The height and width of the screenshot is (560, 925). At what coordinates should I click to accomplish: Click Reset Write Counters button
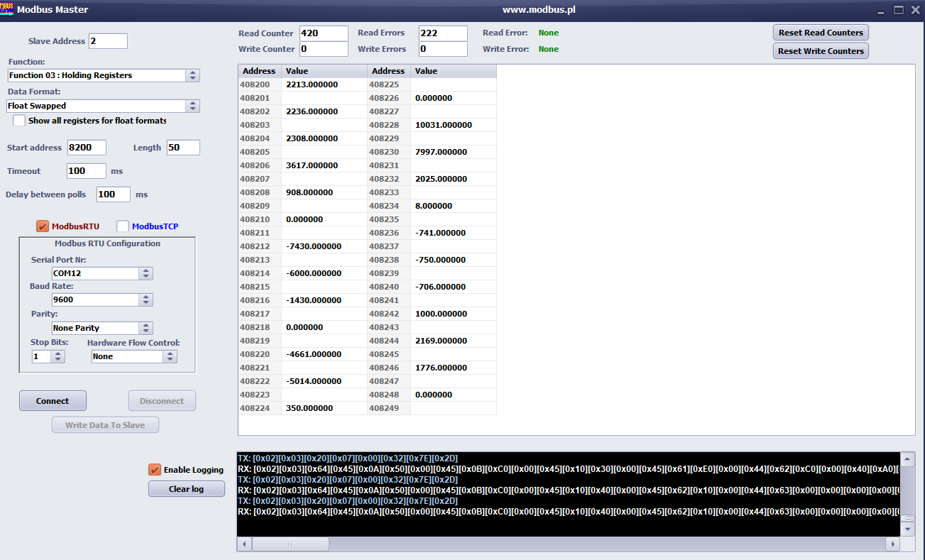click(x=821, y=51)
